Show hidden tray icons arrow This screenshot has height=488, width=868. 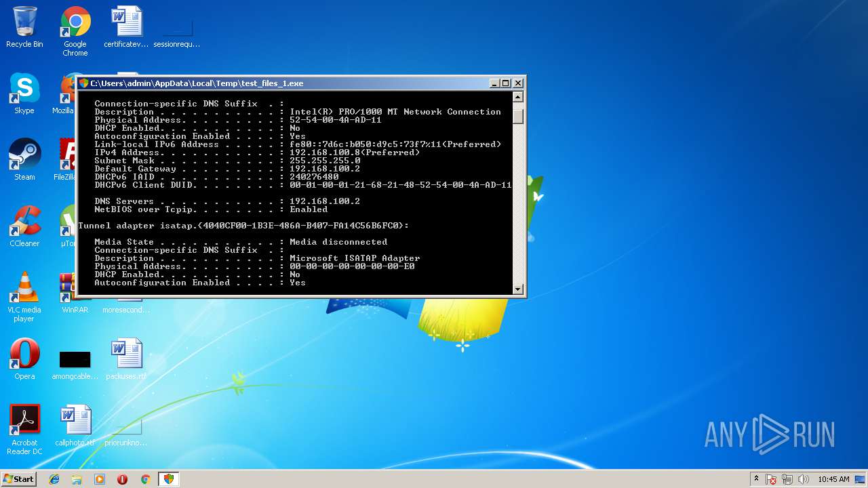pyautogui.click(x=756, y=479)
